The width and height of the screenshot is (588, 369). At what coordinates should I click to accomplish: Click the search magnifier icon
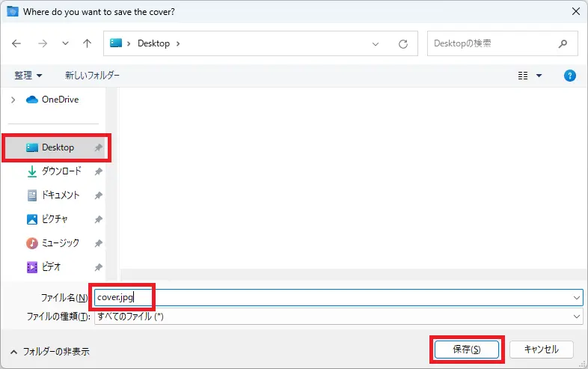point(563,43)
